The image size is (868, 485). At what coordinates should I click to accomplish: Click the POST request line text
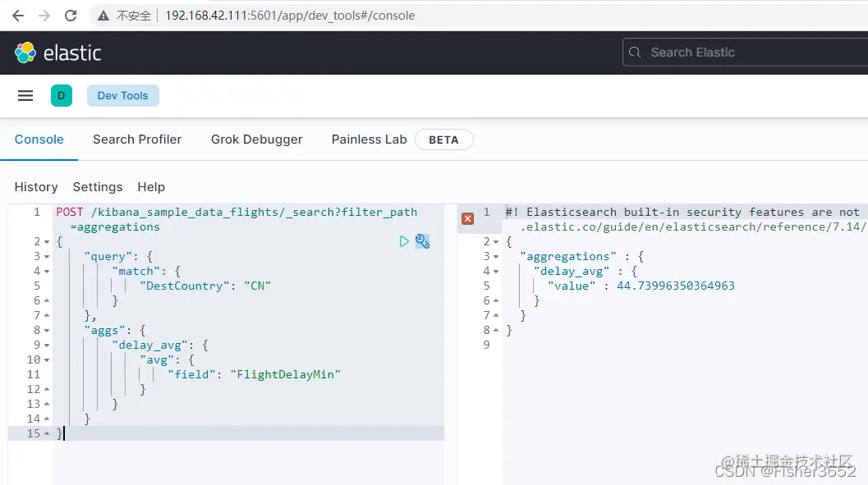point(237,213)
